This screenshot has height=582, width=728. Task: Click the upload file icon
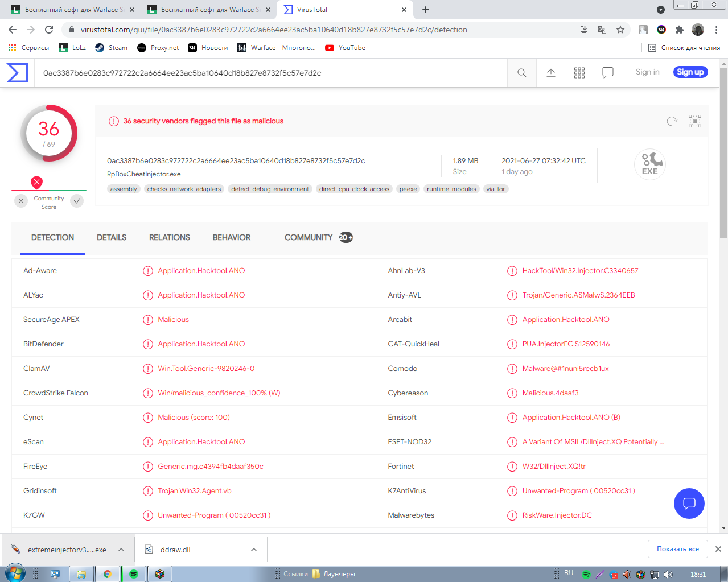click(550, 73)
